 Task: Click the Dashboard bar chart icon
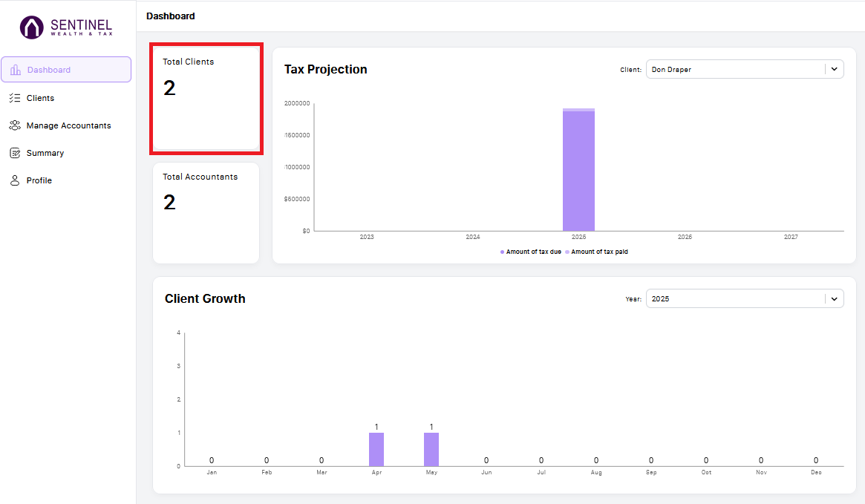pyautogui.click(x=16, y=70)
